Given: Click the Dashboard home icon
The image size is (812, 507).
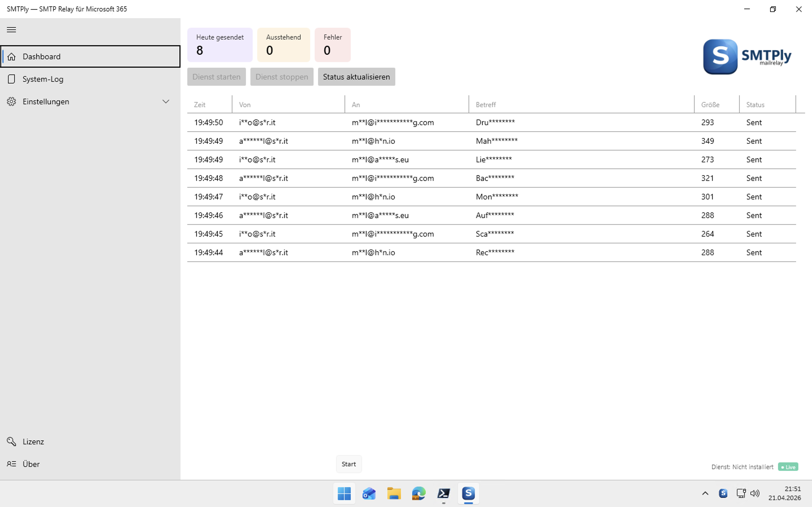Looking at the screenshot, I should (11, 56).
